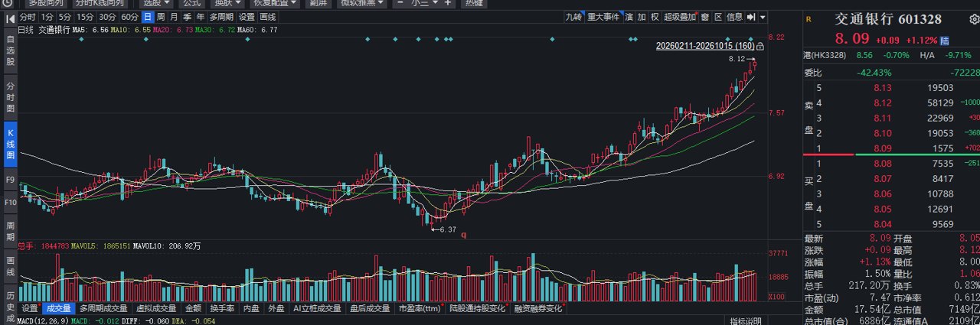The width and height of the screenshot is (980, 325).
Task: Expand the toolbar overflow arrow after jump-to-end icon
Action: click(763, 17)
